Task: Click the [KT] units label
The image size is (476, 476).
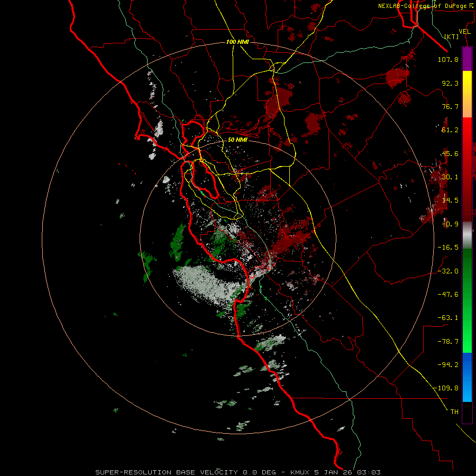Action: [452, 36]
